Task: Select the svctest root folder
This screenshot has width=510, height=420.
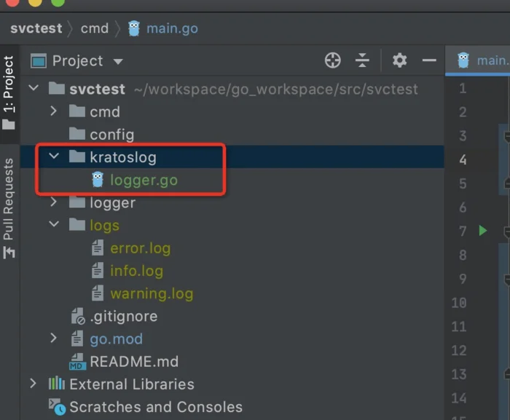Action: (97, 89)
